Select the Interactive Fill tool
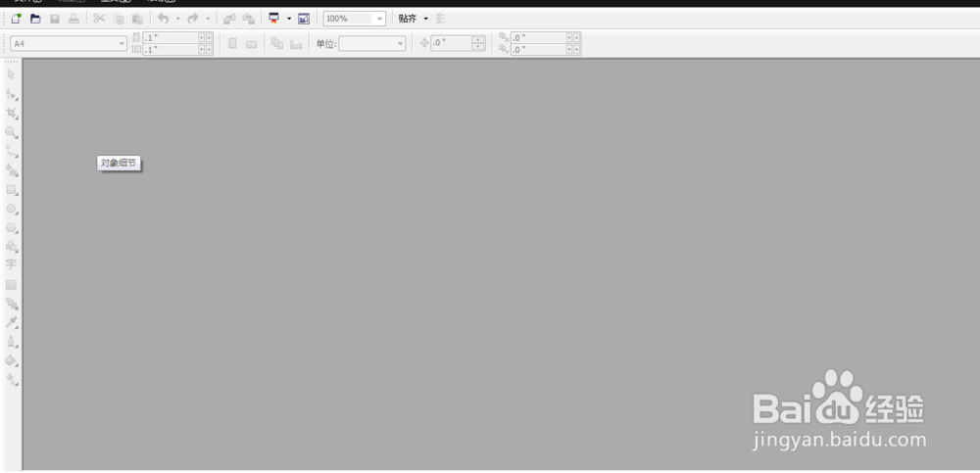The width and height of the screenshot is (980, 473). pos(11,379)
